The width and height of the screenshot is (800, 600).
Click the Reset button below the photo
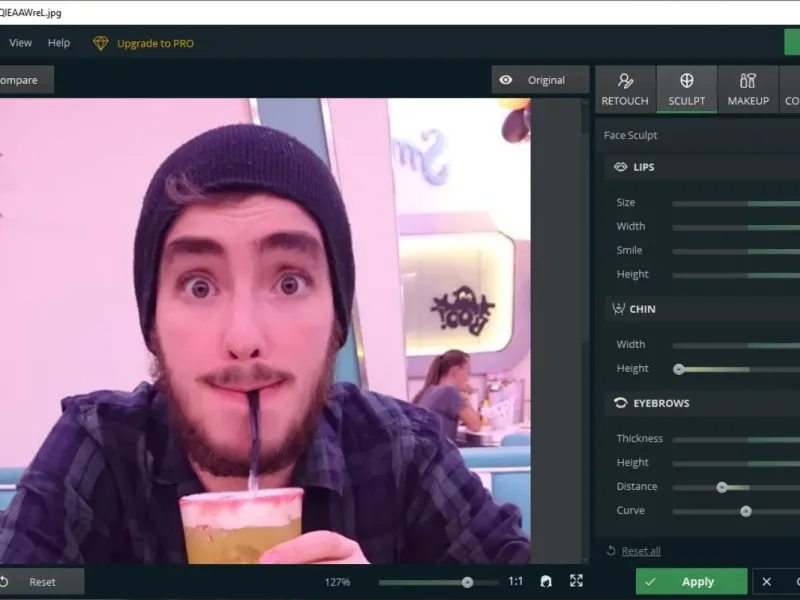(42, 582)
